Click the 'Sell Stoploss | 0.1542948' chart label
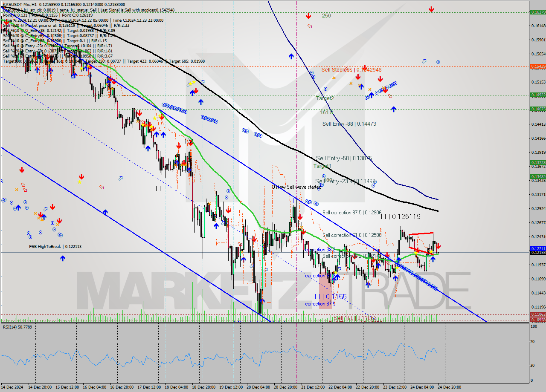 pos(351,69)
